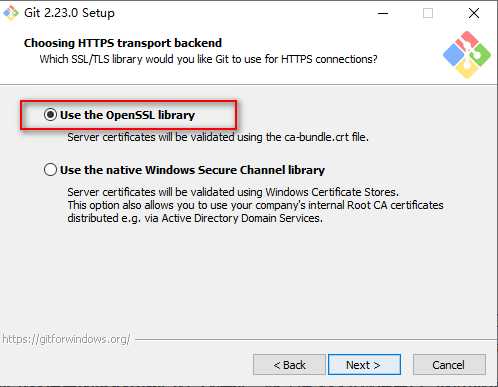The height and width of the screenshot is (387, 498).
Task: Minimize the Git Setup window
Action: 383,13
